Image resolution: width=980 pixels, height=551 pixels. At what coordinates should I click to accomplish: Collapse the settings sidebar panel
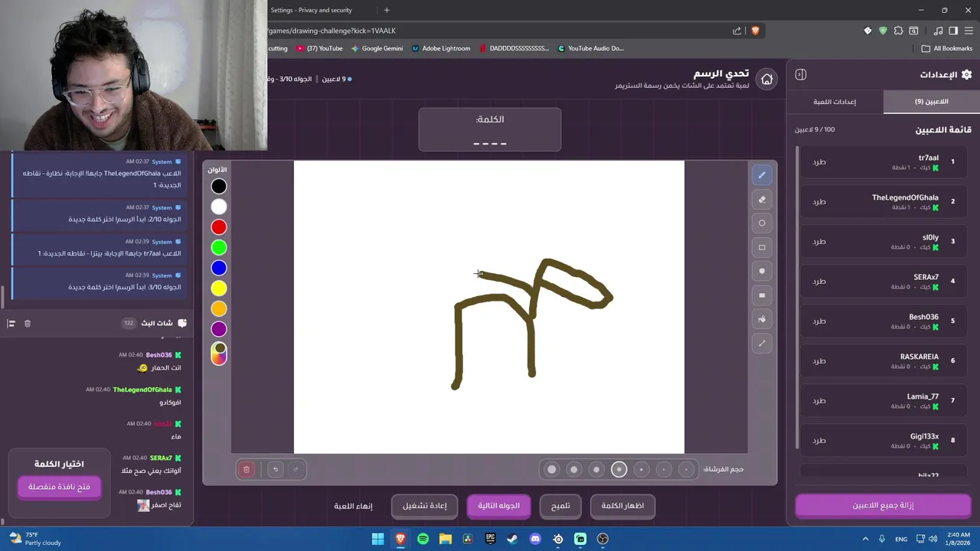coord(801,74)
